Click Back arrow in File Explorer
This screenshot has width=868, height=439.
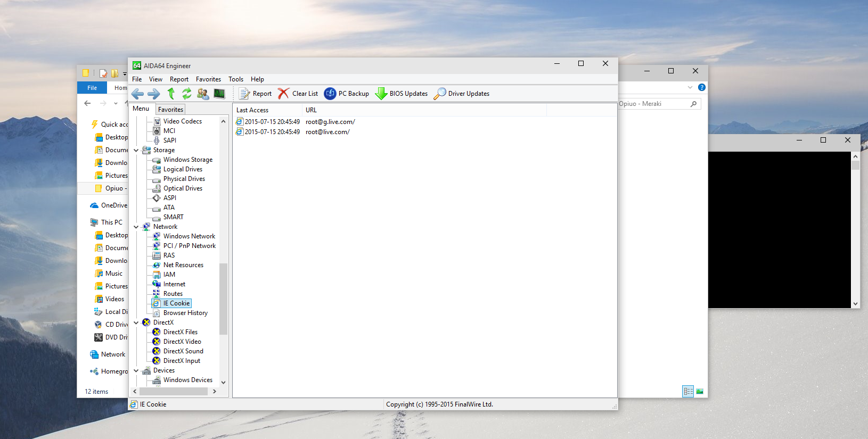coord(87,103)
